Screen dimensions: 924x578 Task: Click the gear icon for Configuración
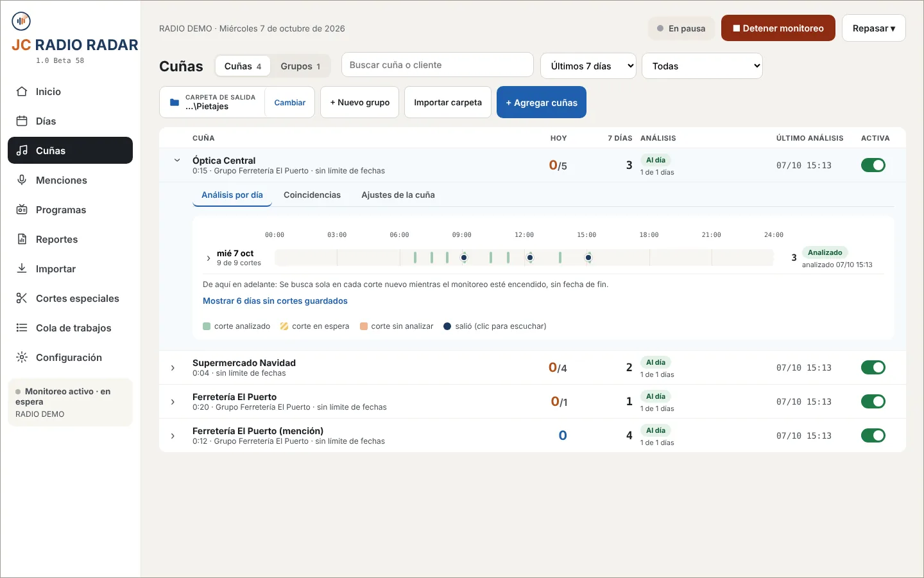pyautogui.click(x=22, y=358)
